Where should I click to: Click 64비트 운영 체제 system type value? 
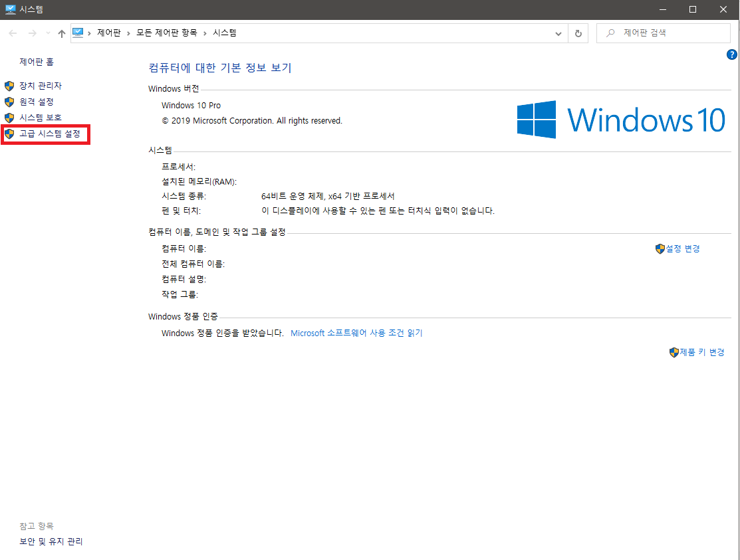tap(328, 196)
